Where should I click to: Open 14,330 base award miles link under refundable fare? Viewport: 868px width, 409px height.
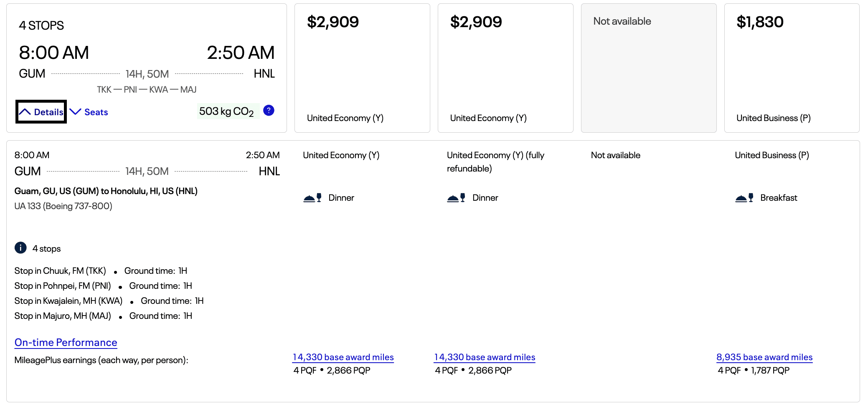pos(485,357)
